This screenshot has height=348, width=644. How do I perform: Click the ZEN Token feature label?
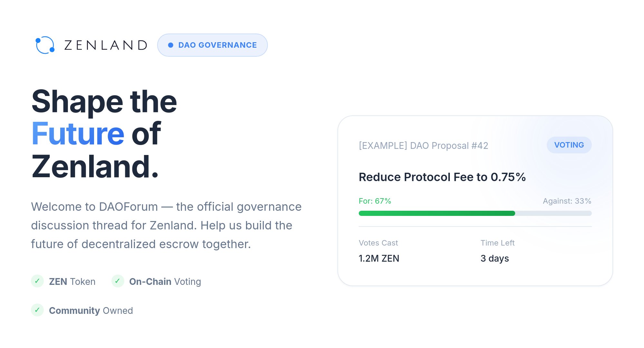point(72,282)
